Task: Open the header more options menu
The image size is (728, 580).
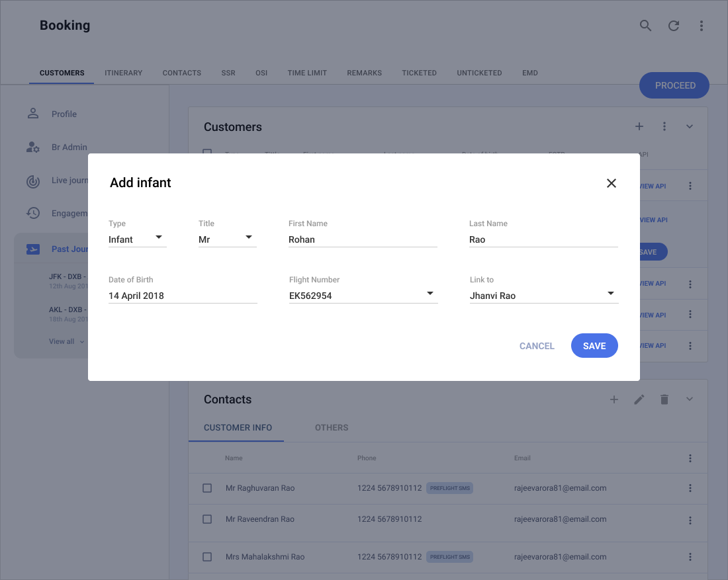Action: pos(702,26)
